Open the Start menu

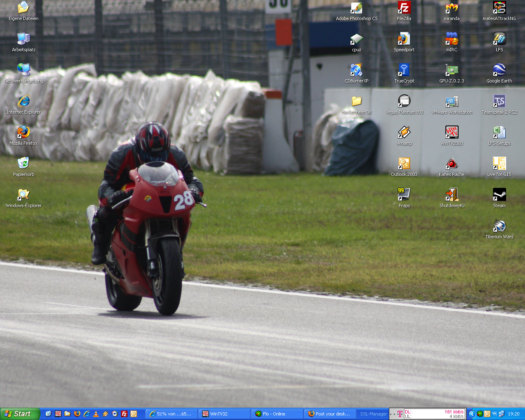click(20, 414)
